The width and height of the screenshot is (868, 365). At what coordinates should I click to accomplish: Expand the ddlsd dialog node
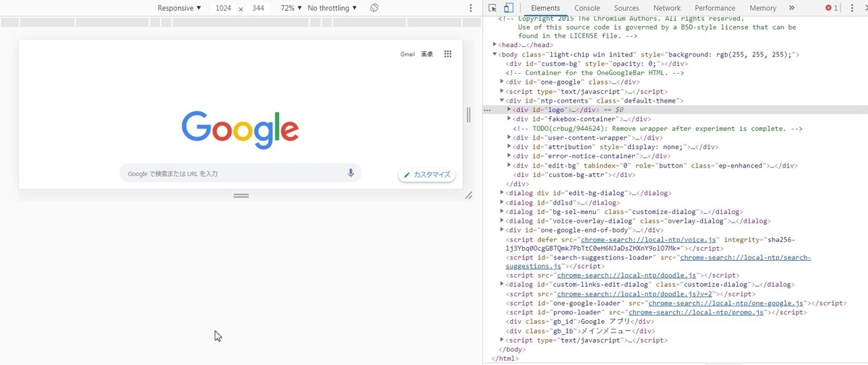(502, 203)
